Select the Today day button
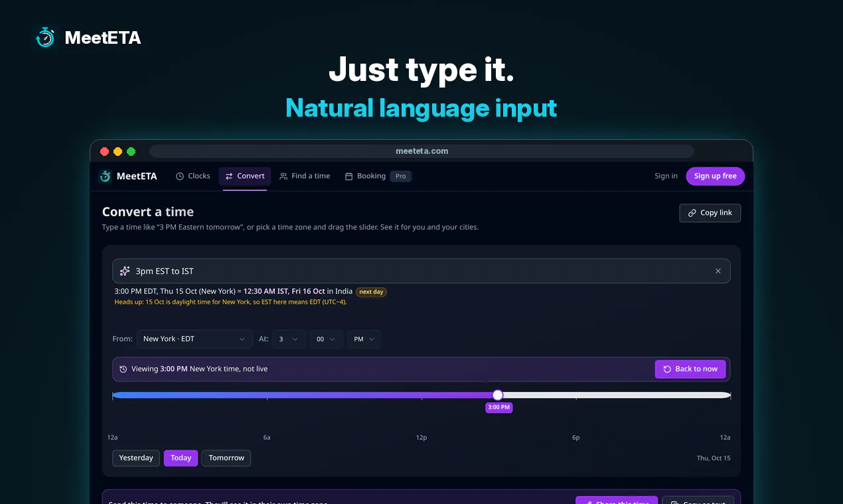843x504 pixels. 181,458
